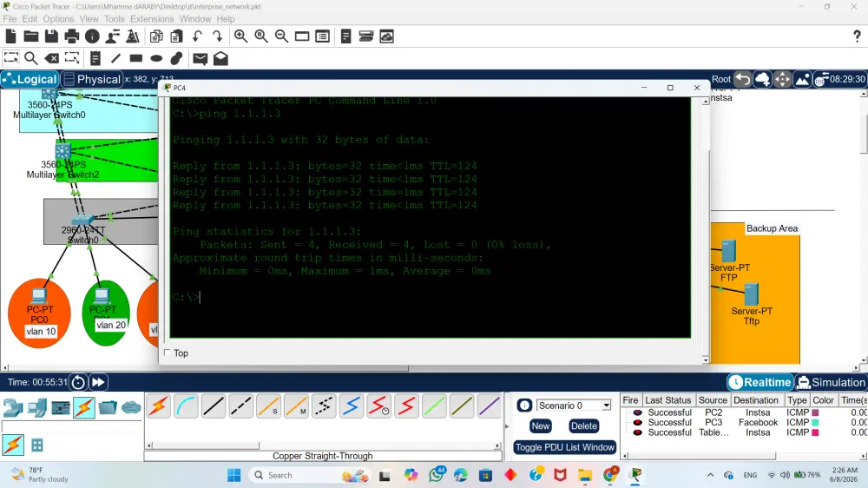Add a Complex PDU with open envelope
The image size is (868, 488).
220,58
